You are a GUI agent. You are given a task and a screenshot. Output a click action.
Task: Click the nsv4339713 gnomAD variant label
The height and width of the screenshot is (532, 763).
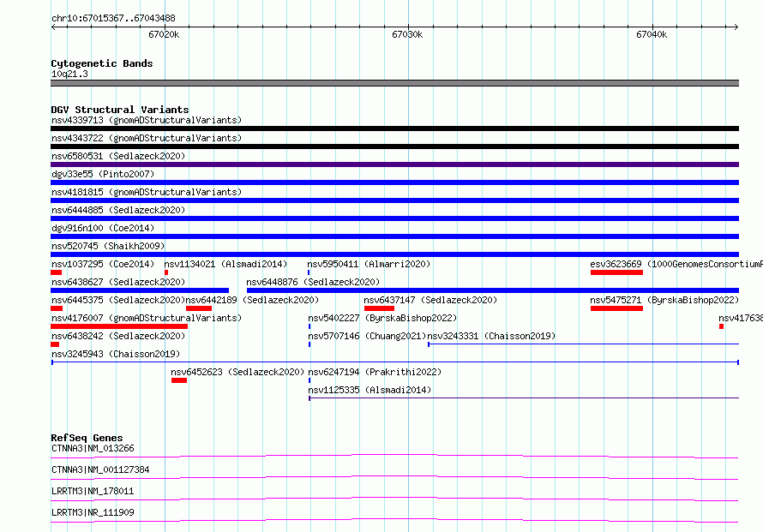point(147,120)
